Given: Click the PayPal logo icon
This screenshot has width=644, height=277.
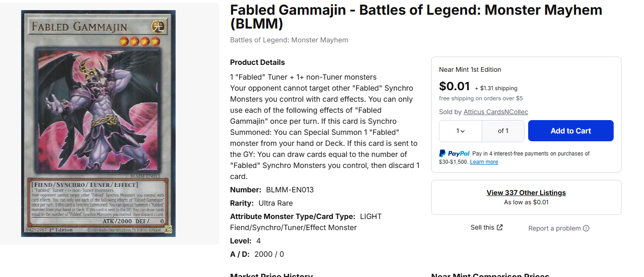Looking at the screenshot, I should coord(454,154).
